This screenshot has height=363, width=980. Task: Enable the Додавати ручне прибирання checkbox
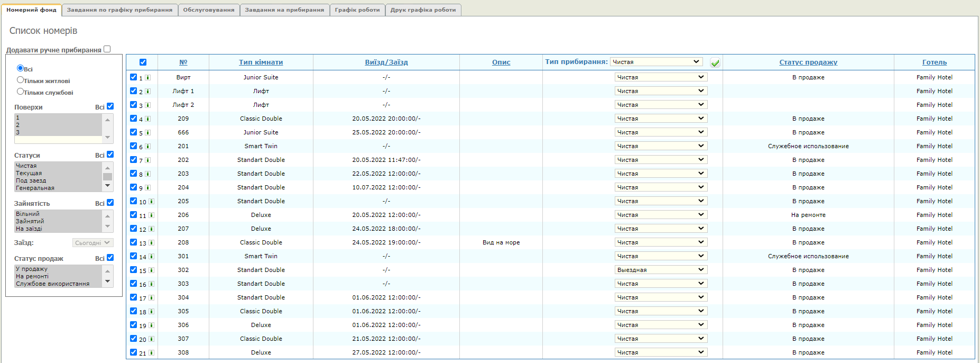(x=107, y=49)
